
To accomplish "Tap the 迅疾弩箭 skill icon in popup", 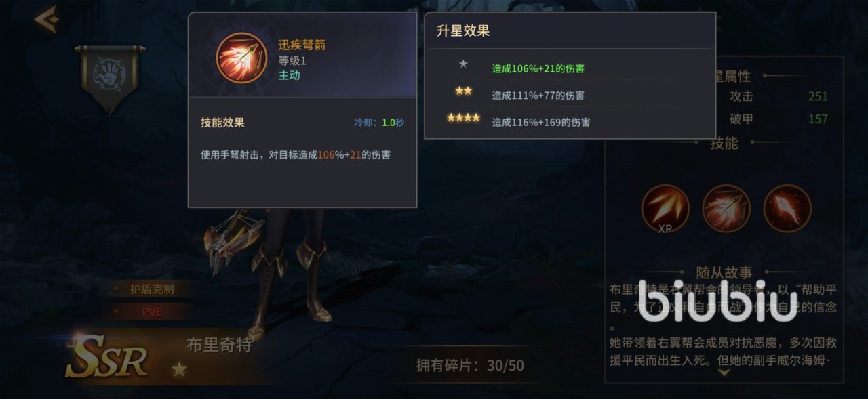I will coord(241,58).
